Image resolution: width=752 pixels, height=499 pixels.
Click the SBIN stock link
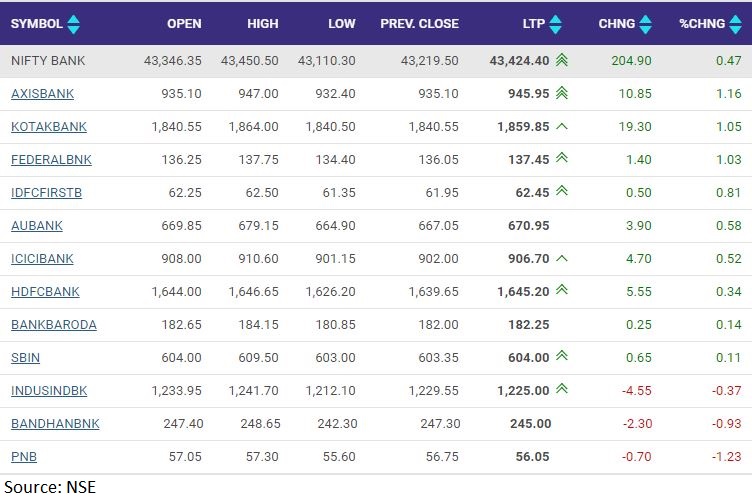click(25, 358)
